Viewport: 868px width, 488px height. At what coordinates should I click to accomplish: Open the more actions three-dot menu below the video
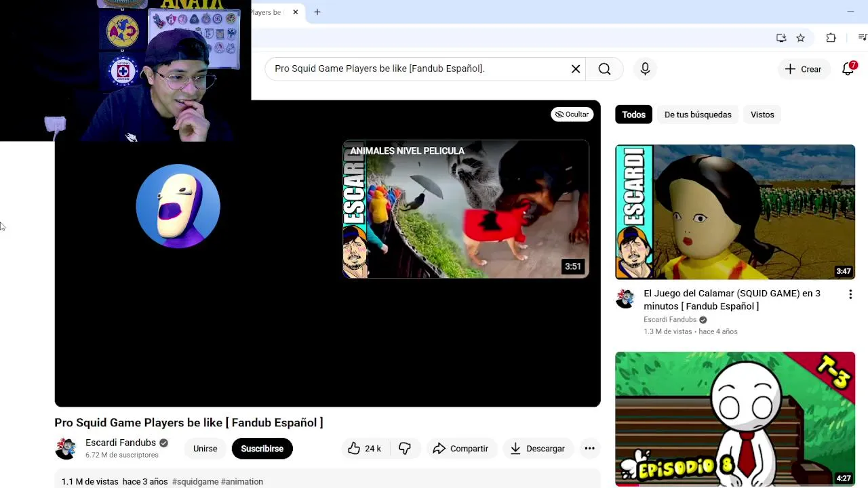589,449
